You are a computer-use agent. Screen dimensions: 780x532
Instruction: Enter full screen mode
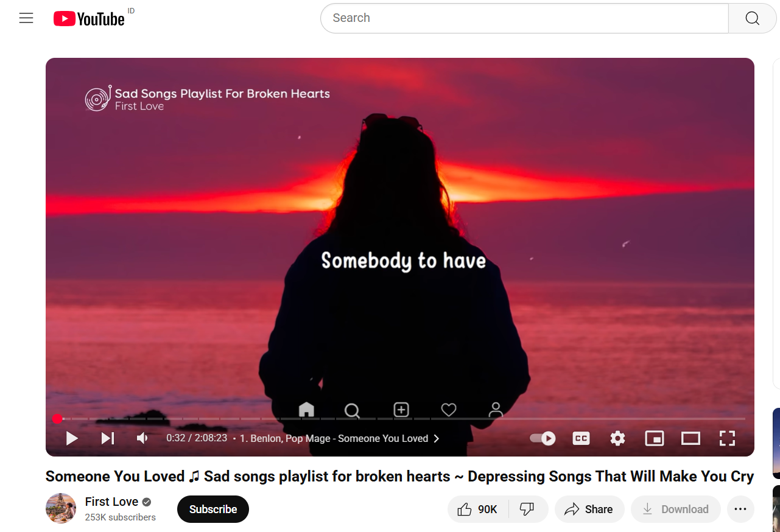coord(727,438)
